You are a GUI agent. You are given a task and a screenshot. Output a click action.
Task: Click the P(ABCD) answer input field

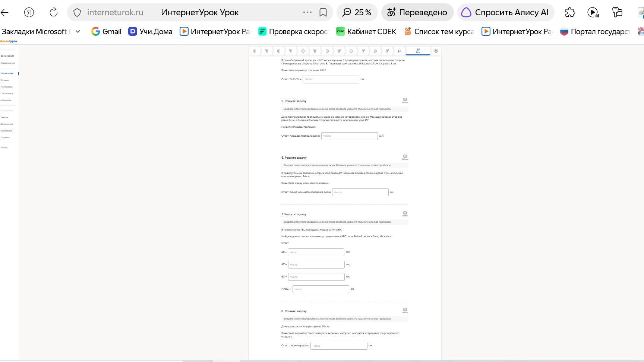[331, 79]
